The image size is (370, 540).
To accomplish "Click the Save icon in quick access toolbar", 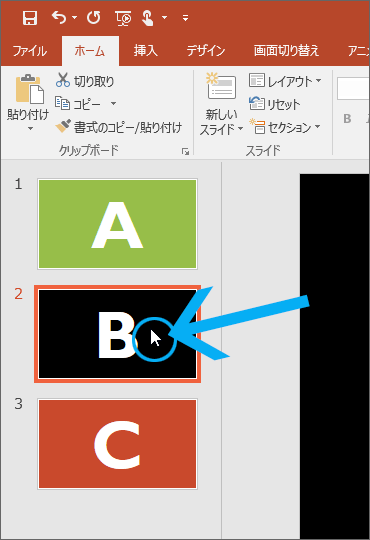I will pyautogui.click(x=30, y=18).
